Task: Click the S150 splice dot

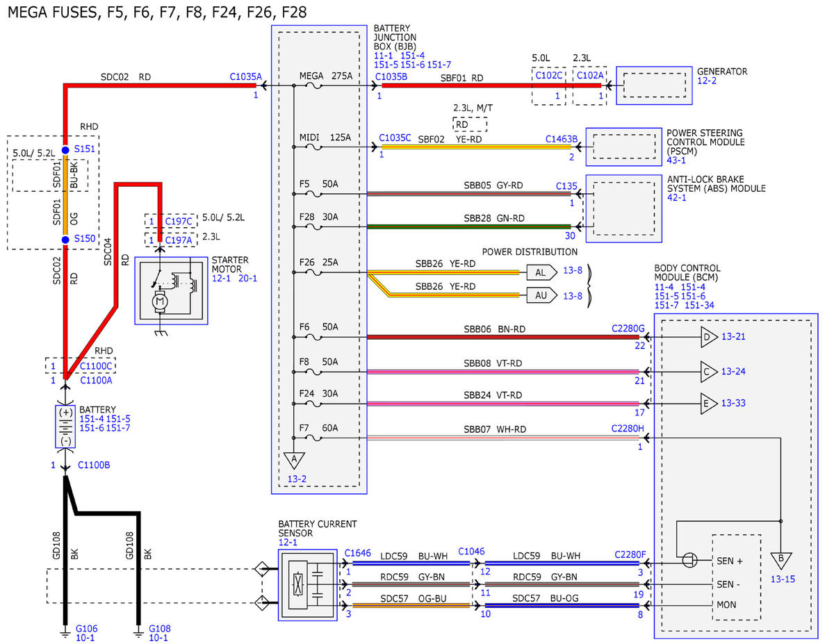Action: click(65, 239)
